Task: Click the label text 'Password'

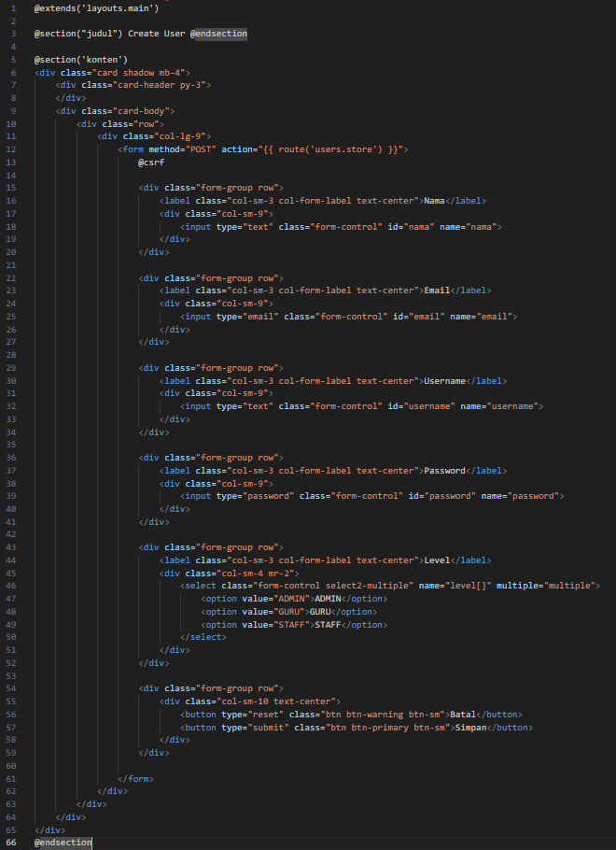Action: click(445, 471)
